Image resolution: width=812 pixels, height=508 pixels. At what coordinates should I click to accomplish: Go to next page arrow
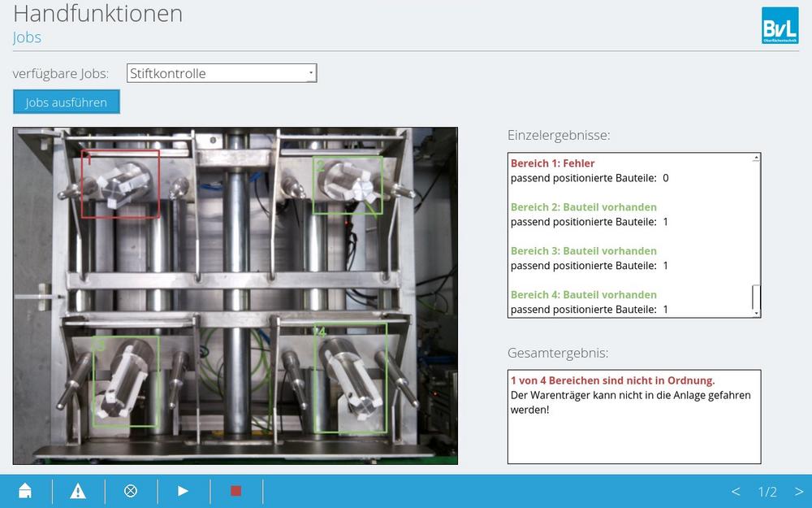pyautogui.click(x=798, y=491)
